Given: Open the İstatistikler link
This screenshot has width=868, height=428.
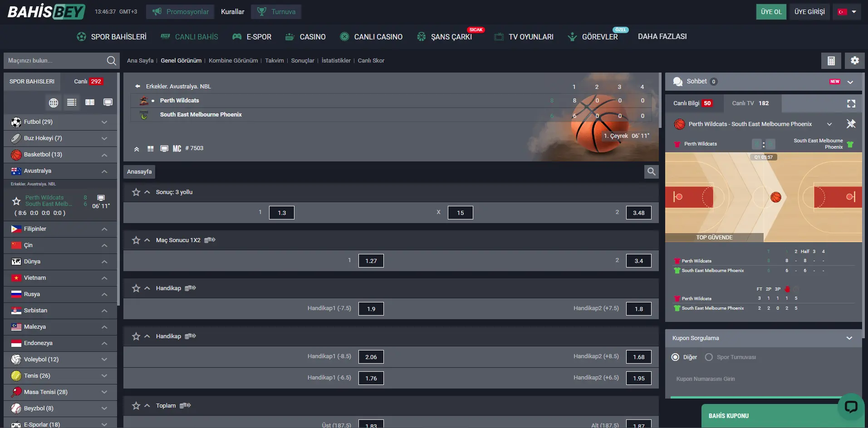Looking at the screenshot, I should point(336,61).
